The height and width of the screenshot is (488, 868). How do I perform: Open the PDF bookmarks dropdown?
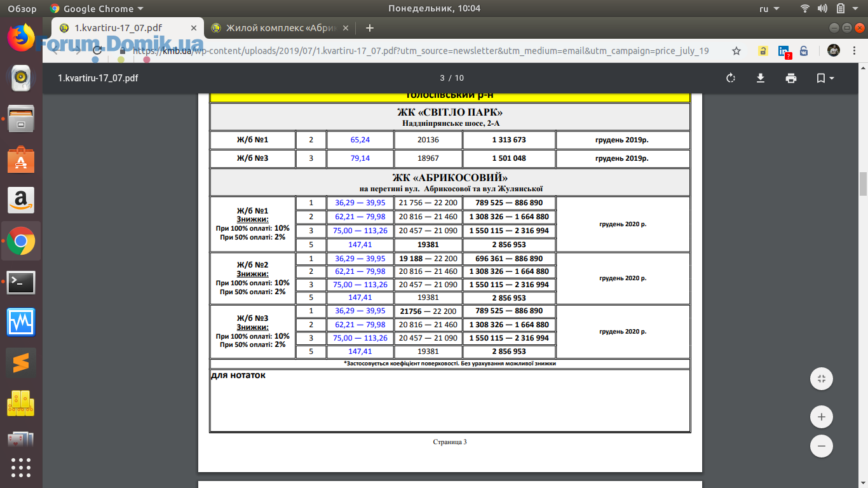(825, 78)
